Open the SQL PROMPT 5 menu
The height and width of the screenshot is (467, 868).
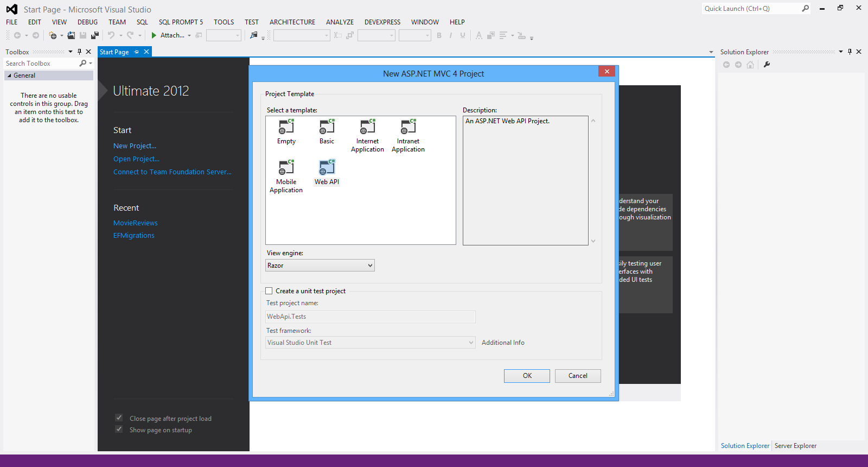point(181,22)
